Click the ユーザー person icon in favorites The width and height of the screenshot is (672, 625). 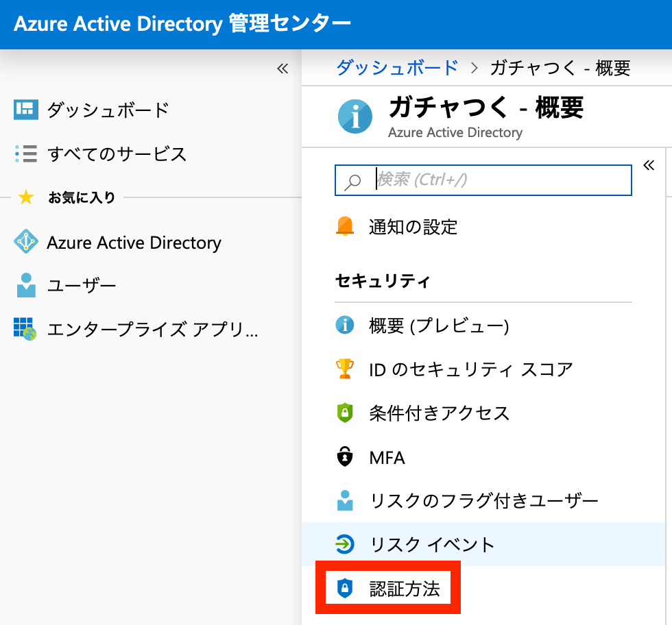pyautogui.click(x=26, y=285)
